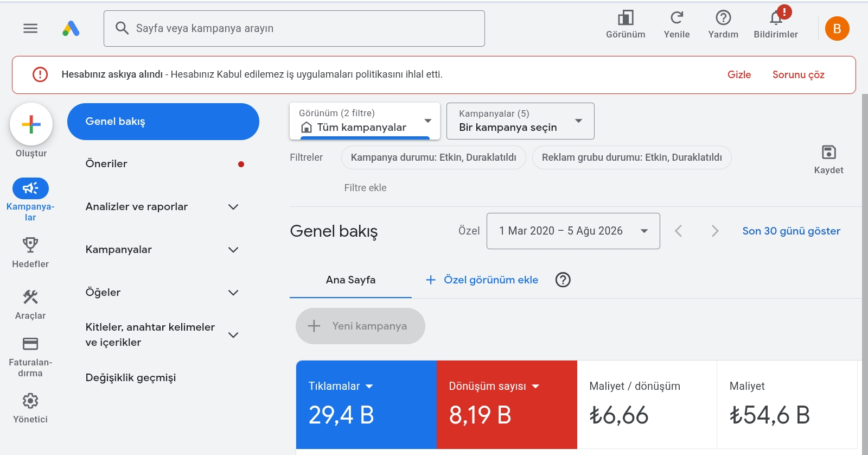This screenshot has width=868, height=455.
Task: Click the Hesabınız askıya alındı message
Action: tap(252, 74)
